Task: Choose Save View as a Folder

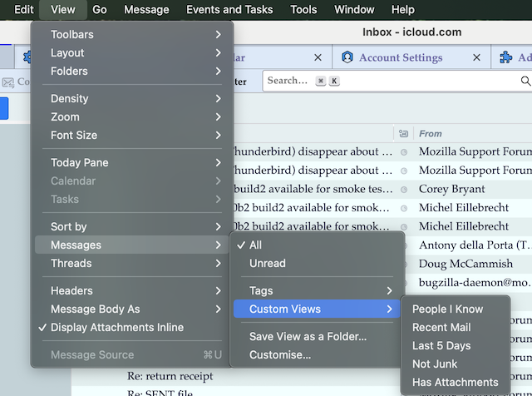Action: point(317,337)
